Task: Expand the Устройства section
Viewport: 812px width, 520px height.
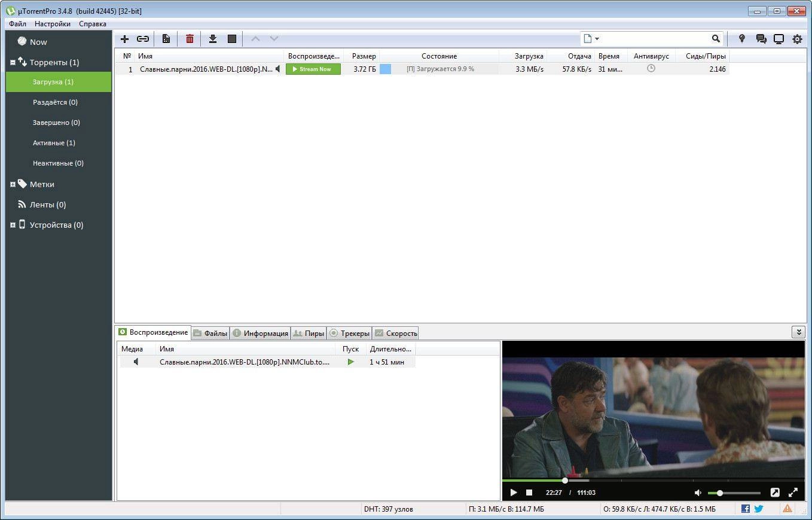Action: pyautogui.click(x=13, y=225)
